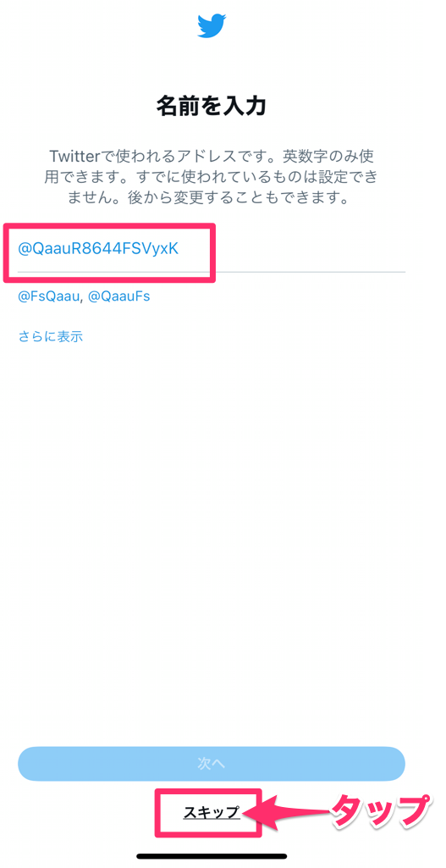Focus the @QaauR8644FSVyxK username field

click(x=212, y=250)
